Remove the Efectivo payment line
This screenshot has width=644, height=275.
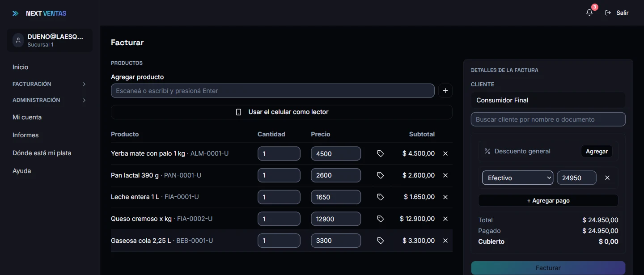click(607, 178)
